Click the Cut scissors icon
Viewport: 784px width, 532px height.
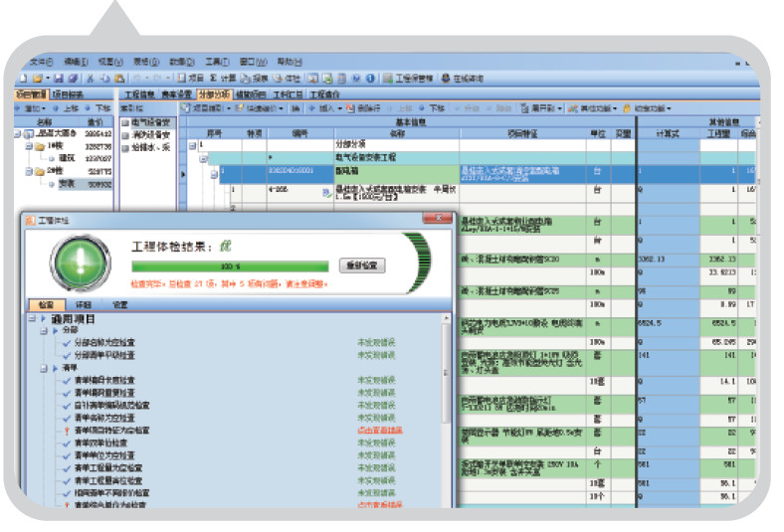click(x=89, y=78)
